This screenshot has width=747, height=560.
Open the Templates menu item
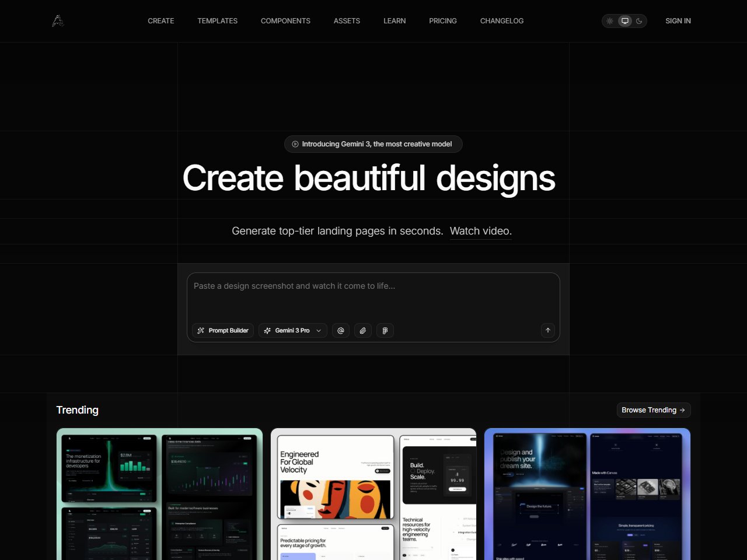point(217,20)
